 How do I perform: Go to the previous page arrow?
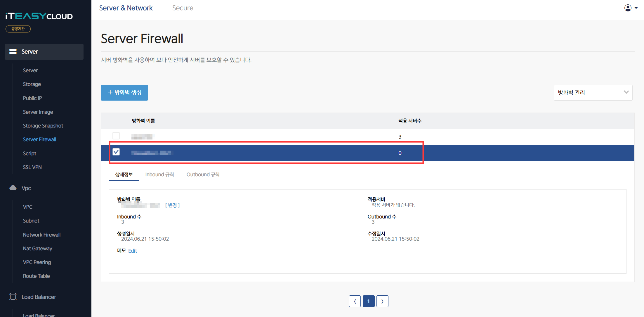click(355, 301)
